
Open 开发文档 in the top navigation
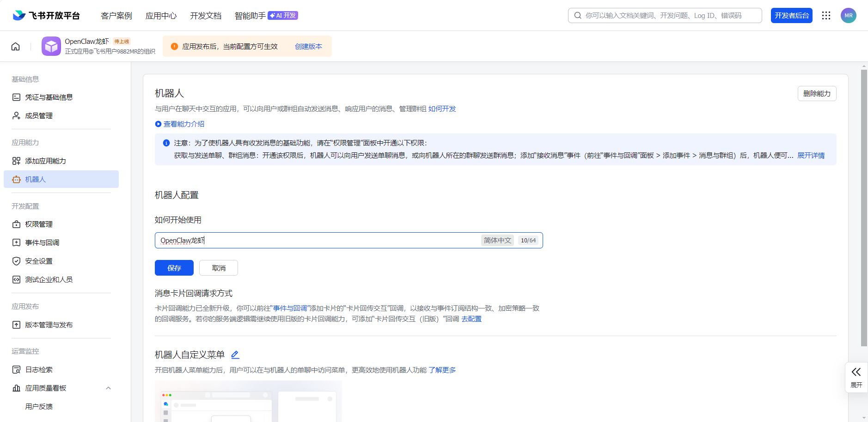point(206,15)
